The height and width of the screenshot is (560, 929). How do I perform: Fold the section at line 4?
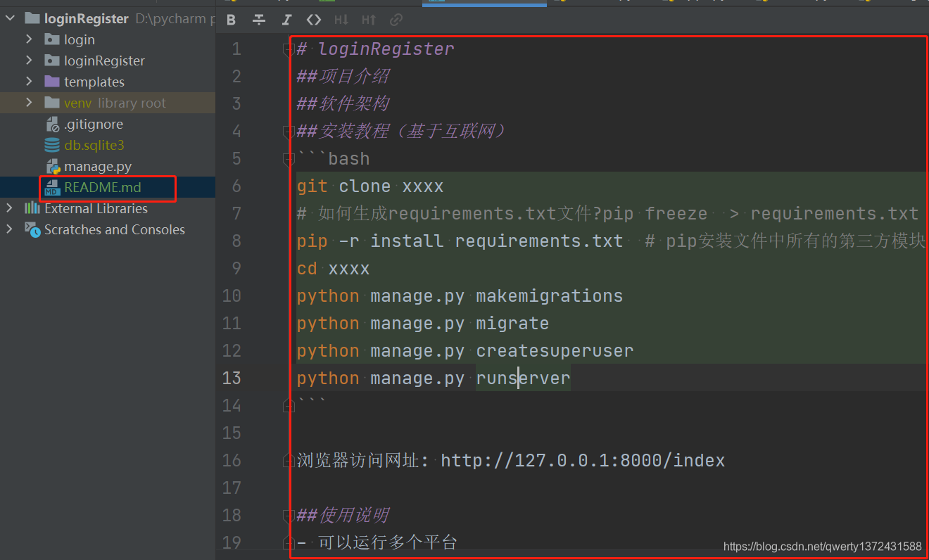pyautogui.click(x=289, y=132)
